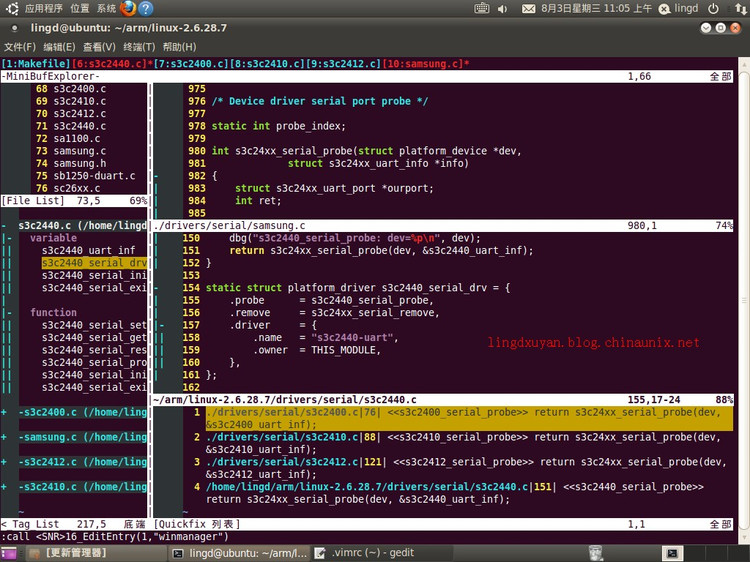Screen dimensions: 750x562
Task: Open the Firefox browser launcher
Action: (128, 8)
